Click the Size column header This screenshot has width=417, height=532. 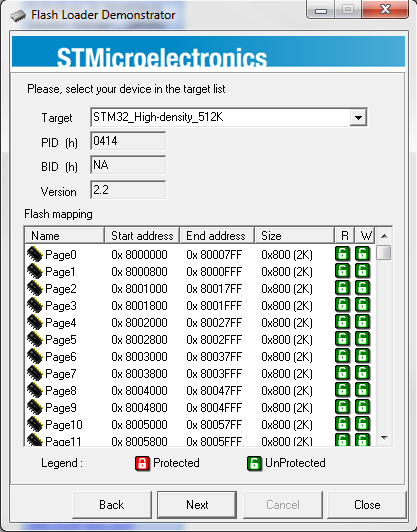coord(294,235)
